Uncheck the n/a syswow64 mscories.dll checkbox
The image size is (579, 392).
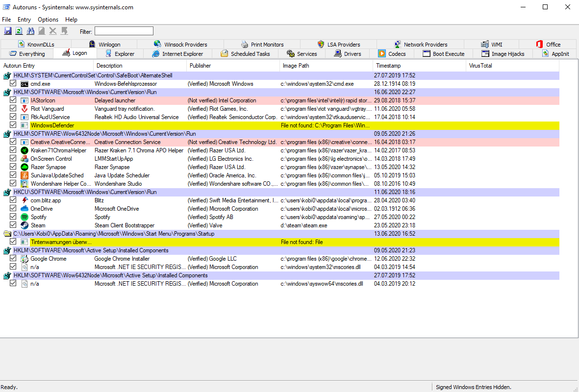(13, 284)
